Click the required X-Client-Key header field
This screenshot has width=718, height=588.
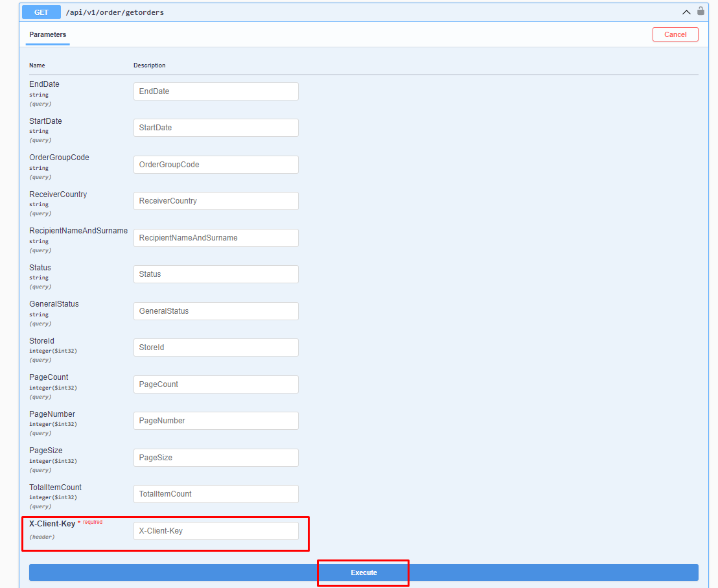coord(216,531)
